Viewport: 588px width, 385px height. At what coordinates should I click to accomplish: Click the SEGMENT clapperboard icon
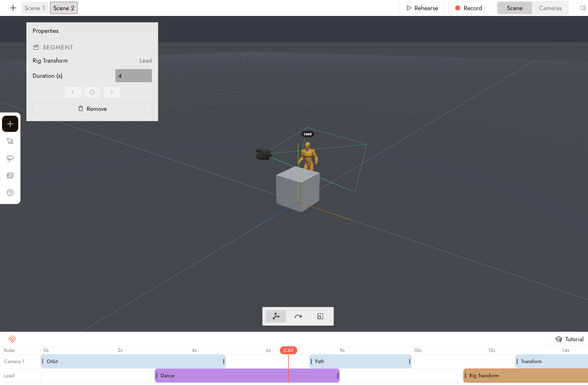[x=36, y=47]
